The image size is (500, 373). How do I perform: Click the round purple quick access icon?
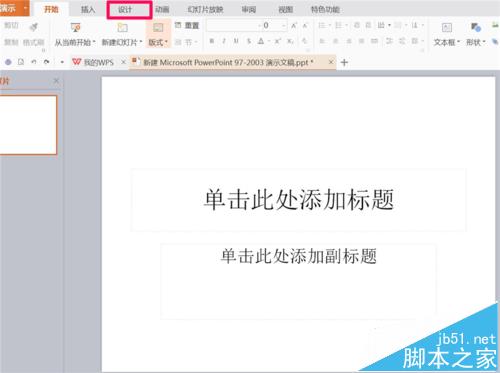(x=8, y=62)
